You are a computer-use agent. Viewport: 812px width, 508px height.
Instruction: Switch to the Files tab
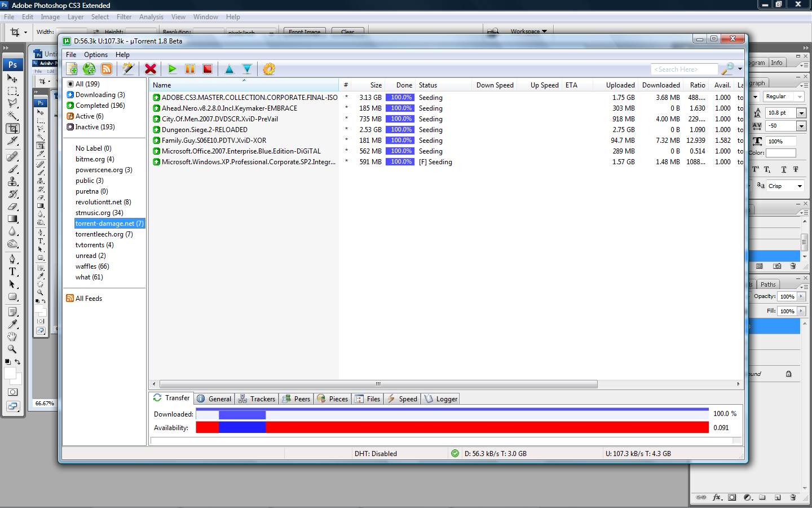click(368, 398)
